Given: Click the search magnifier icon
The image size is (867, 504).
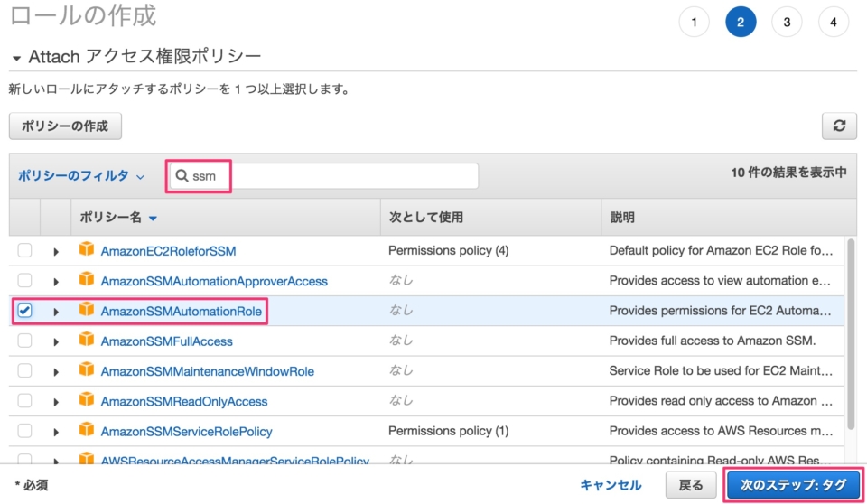Looking at the screenshot, I should (x=182, y=175).
